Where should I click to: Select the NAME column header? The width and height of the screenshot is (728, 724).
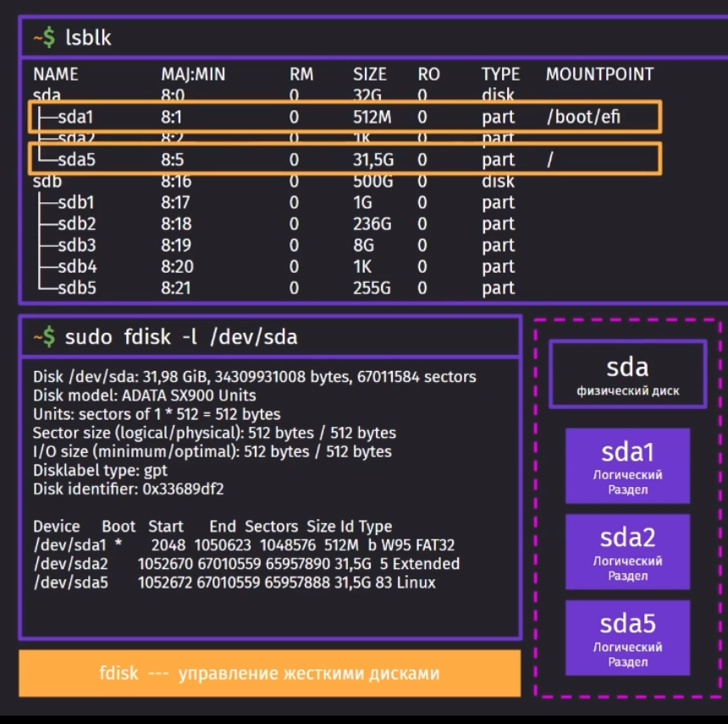(x=56, y=75)
